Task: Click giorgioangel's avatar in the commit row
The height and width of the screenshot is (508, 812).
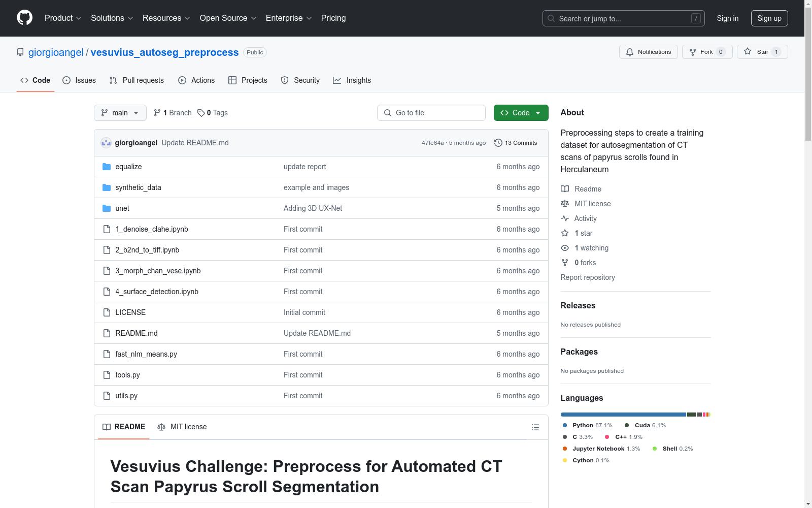Action: coord(106,143)
